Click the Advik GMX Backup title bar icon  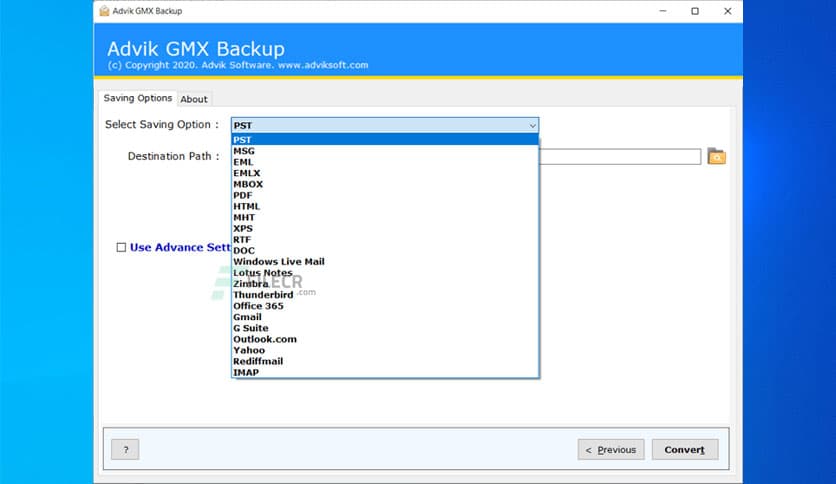pos(104,11)
